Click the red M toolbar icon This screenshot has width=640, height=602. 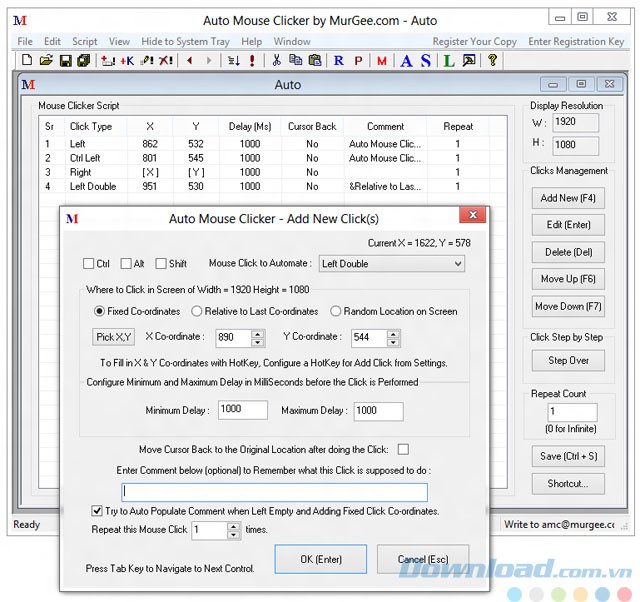[x=382, y=61]
